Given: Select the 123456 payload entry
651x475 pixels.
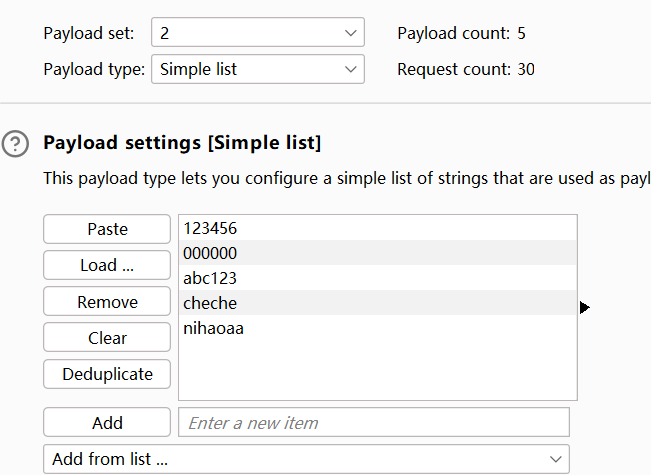Looking at the screenshot, I should [x=378, y=228].
